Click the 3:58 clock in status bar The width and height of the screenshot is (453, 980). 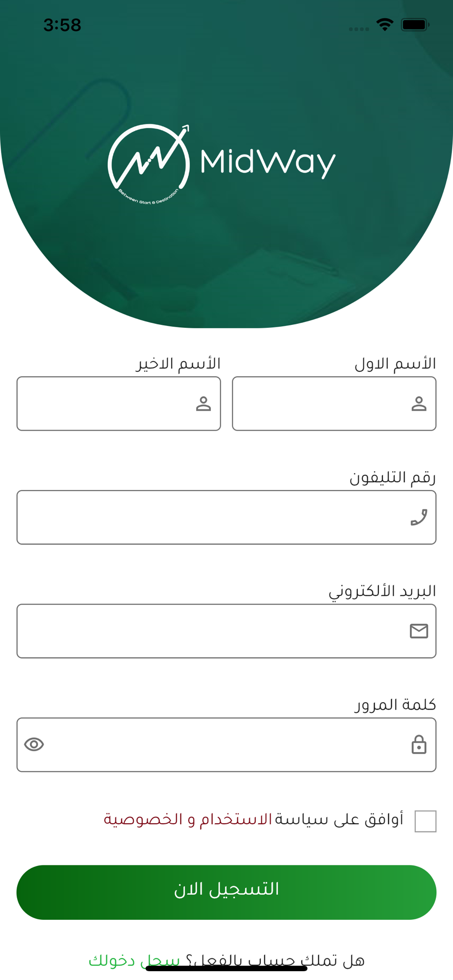pyautogui.click(x=62, y=25)
